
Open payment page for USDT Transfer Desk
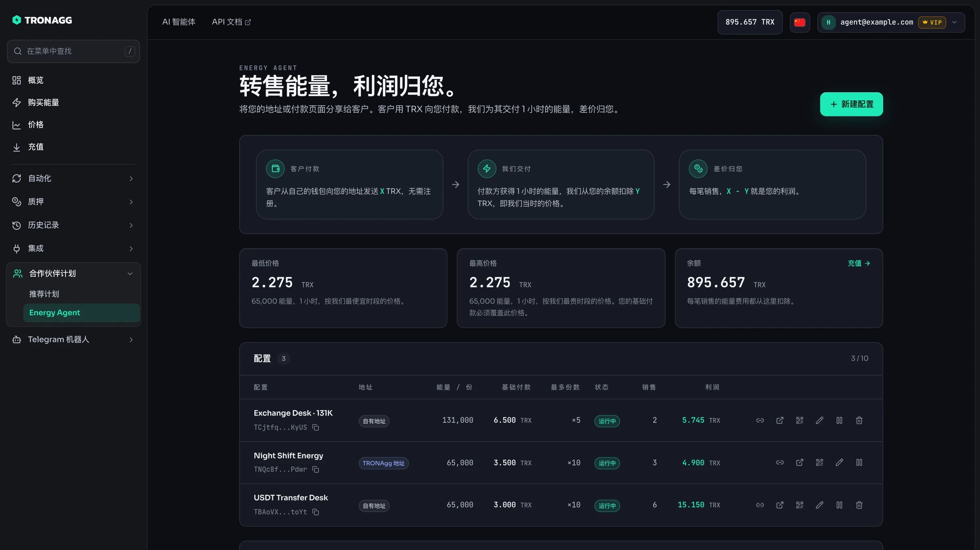coord(780,505)
